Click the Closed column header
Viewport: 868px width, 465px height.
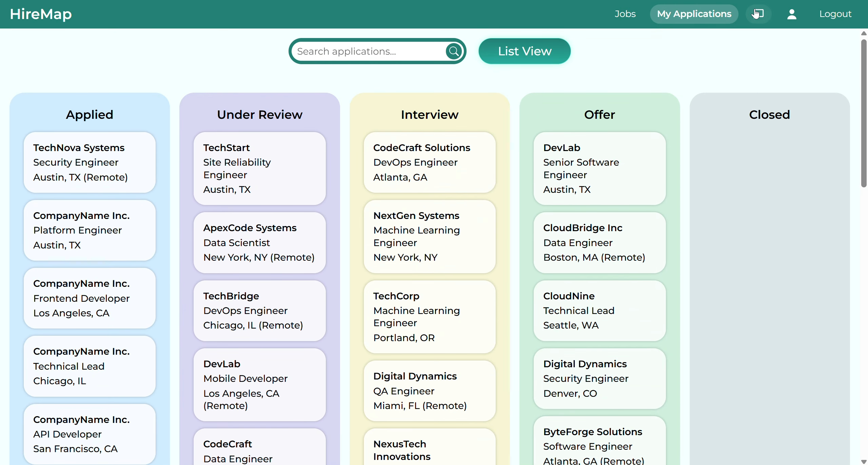[x=770, y=115]
